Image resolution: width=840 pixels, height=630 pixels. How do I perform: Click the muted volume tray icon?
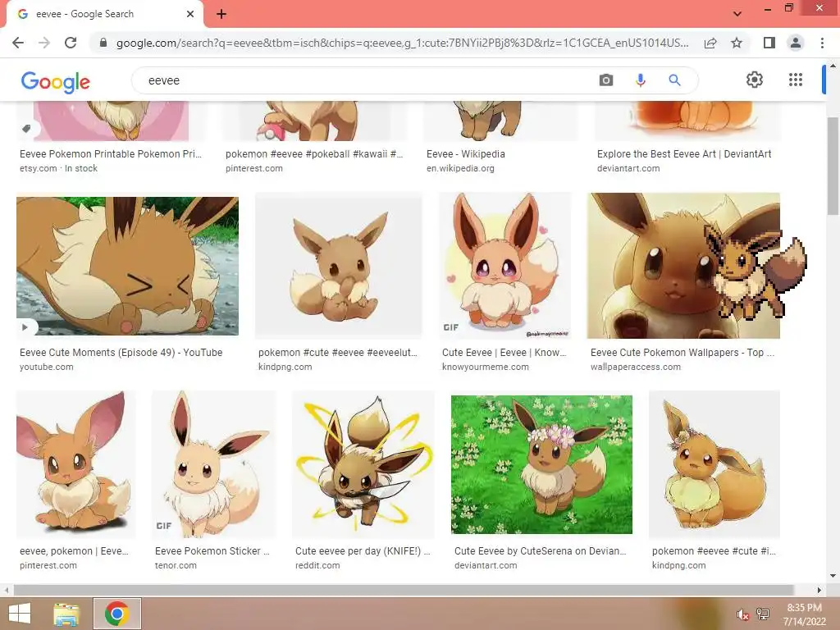click(x=742, y=614)
